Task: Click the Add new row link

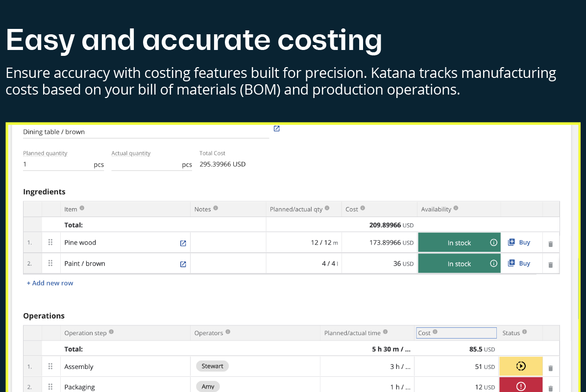Action: tap(50, 283)
